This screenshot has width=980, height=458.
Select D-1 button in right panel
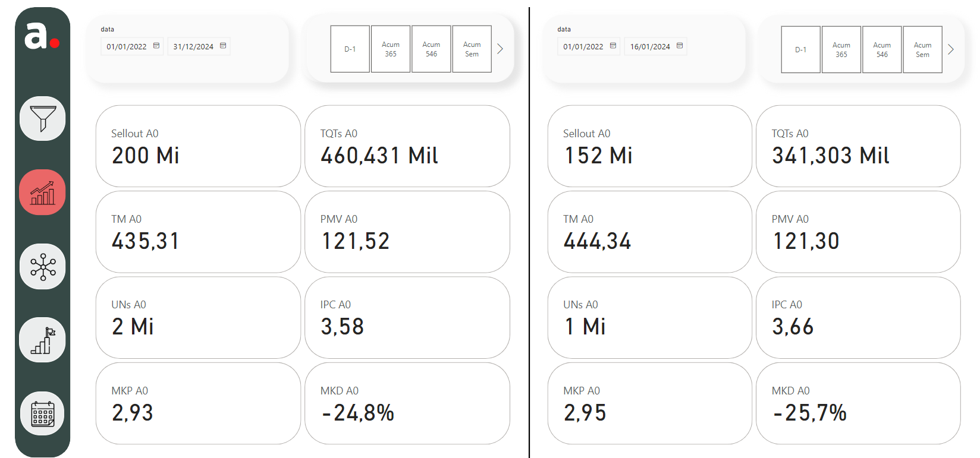point(801,50)
